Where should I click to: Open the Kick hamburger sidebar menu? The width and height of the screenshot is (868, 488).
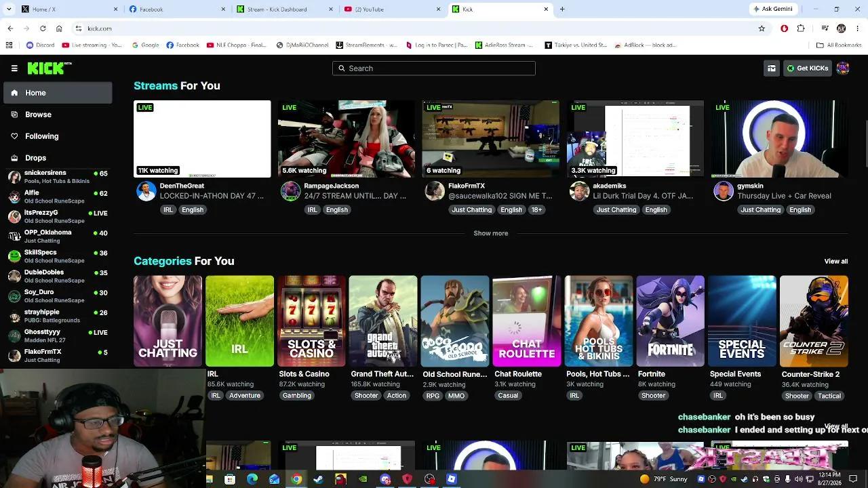[14, 68]
